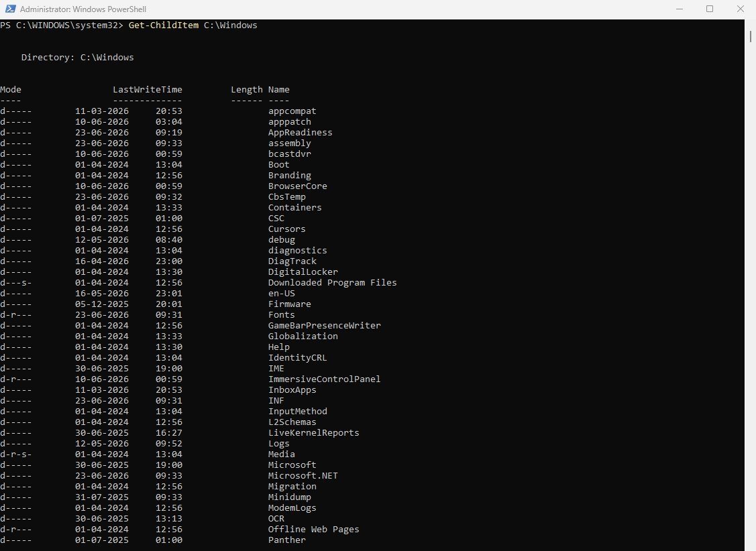756x551 pixels.
Task: Select the Microsoft folder name
Action: 292,465
